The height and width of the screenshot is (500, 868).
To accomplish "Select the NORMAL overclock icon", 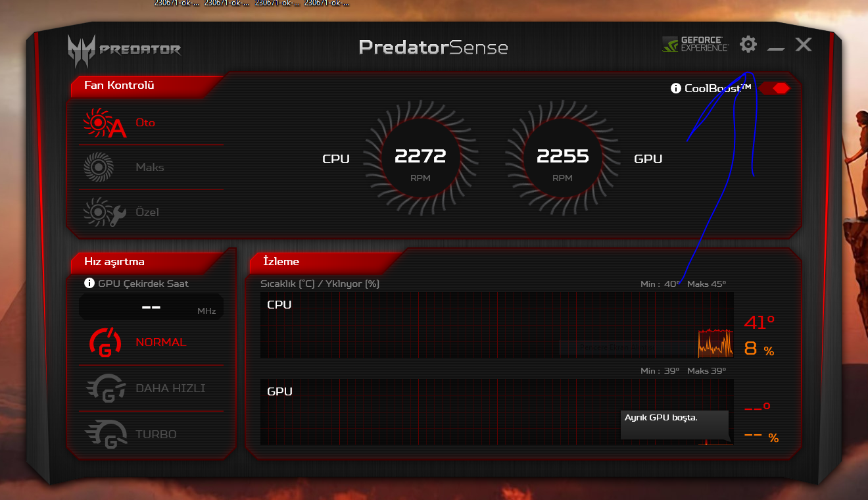I will pyautogui.click(x=105, y=342).
